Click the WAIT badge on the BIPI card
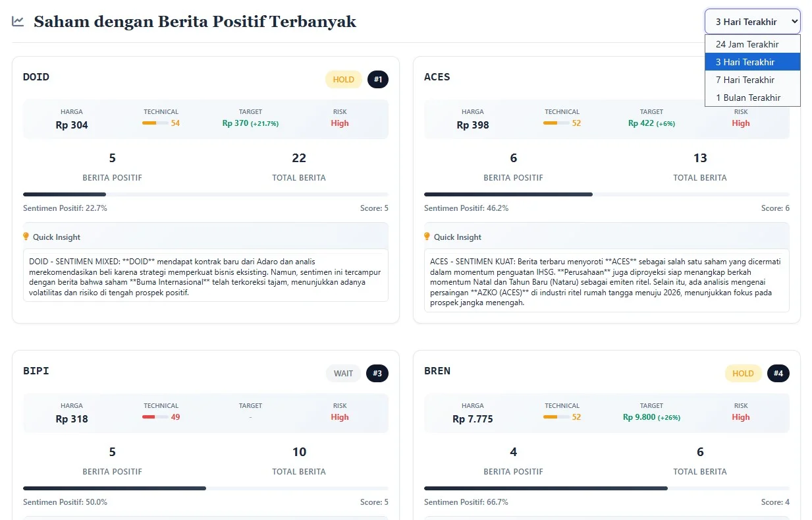Viewport: 812px width, 520px height. click(343, 374)
